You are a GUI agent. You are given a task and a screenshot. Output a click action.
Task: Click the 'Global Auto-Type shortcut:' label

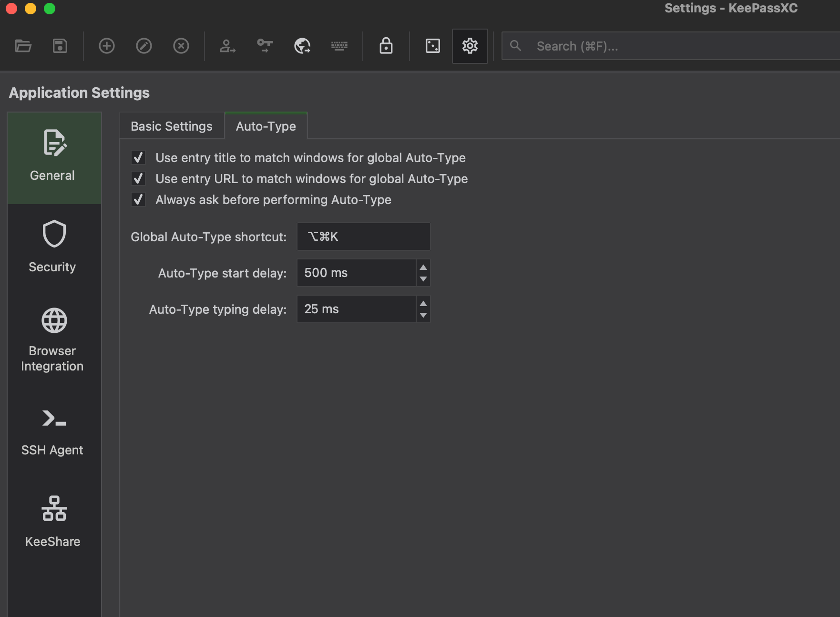[x=208, y=237]
